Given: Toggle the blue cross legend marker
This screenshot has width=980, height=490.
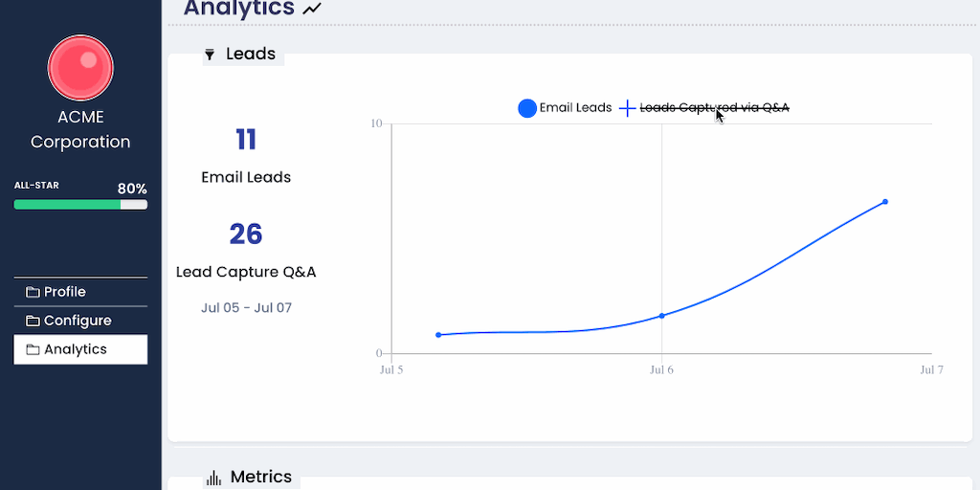Looking at the screenshot, I should 627,108.
